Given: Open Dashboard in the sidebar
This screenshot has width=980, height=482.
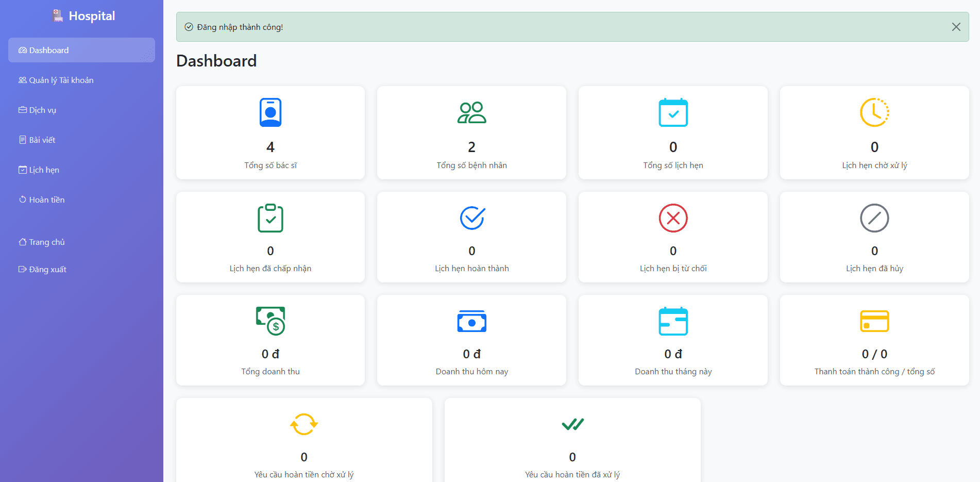Looking at the screenshot, I should 81,50.
